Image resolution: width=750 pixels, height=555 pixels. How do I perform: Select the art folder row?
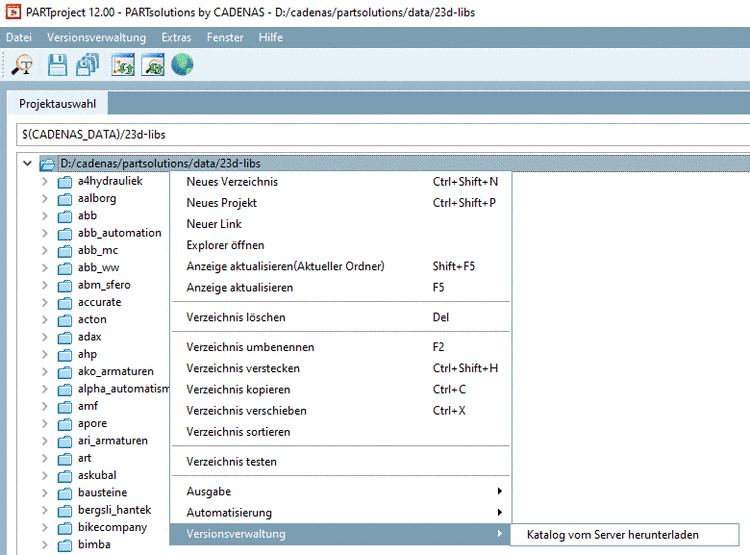point(85,458)
